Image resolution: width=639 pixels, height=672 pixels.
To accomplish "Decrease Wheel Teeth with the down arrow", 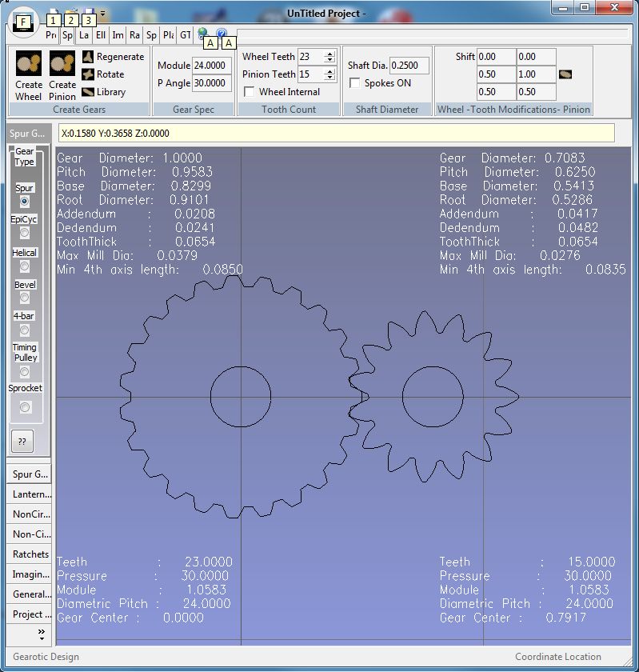I will 329,59.
